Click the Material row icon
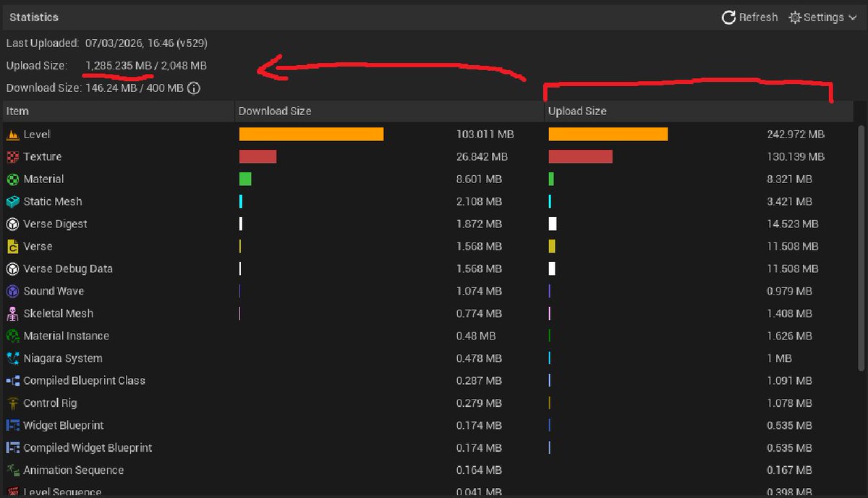Screen dimensions: 868x498 (x=13, y=180)
